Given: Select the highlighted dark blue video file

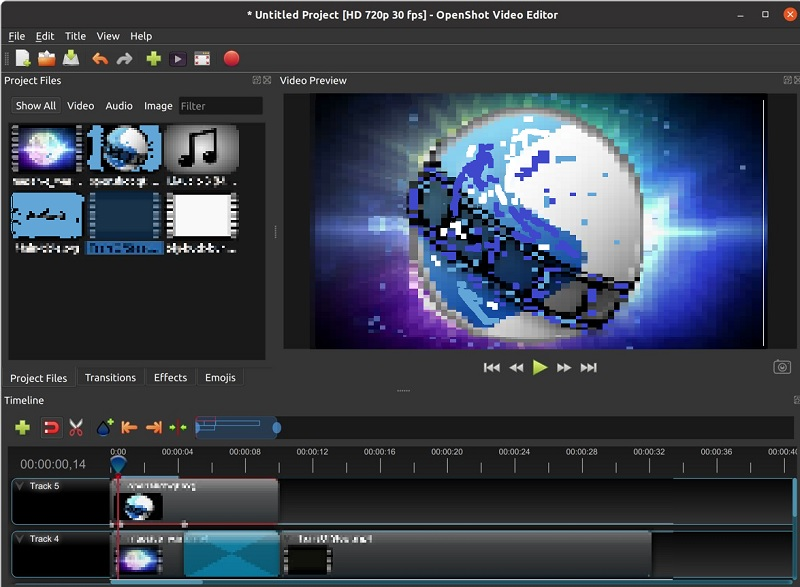Looking at the screenshot, I should coord(124,215).
